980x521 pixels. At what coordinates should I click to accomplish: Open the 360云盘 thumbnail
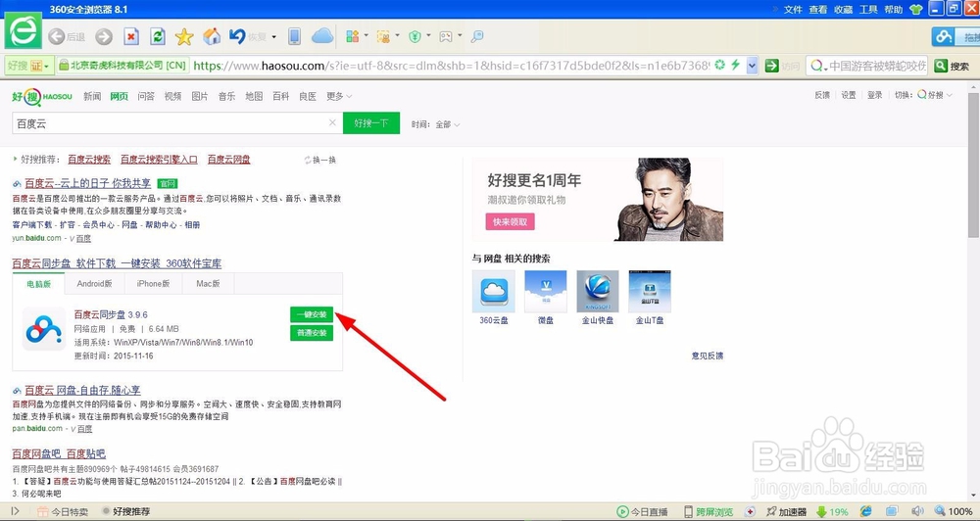point(494,291)
